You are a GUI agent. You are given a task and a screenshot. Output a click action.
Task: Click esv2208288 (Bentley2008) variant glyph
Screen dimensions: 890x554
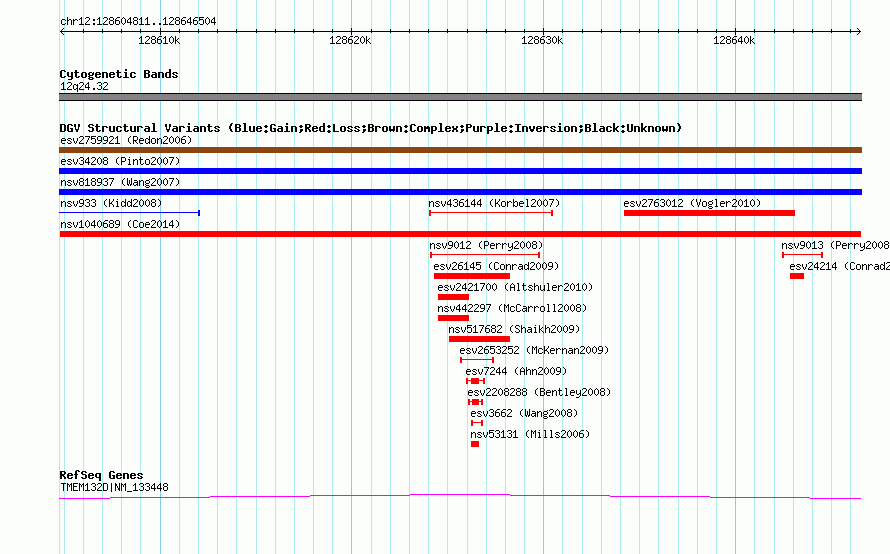click(475, 402)
